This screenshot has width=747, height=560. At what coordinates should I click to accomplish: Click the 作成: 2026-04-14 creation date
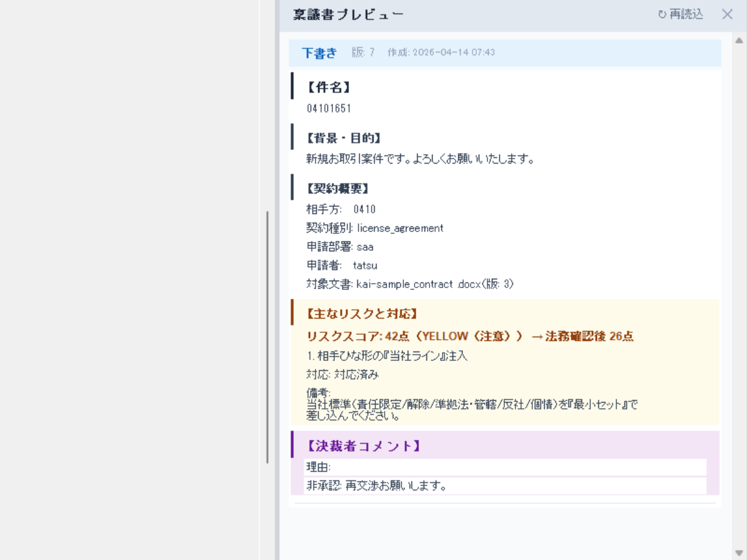(442, 53)
